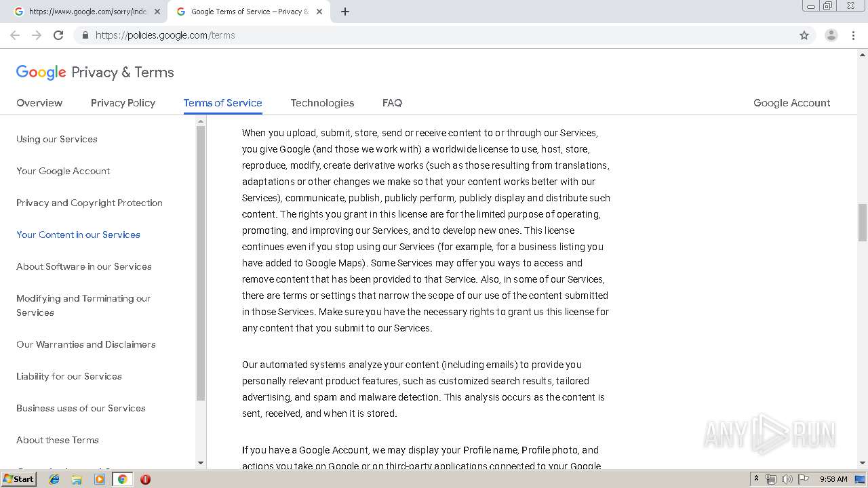Reload the page with the refresh icon

coord(58,35)
